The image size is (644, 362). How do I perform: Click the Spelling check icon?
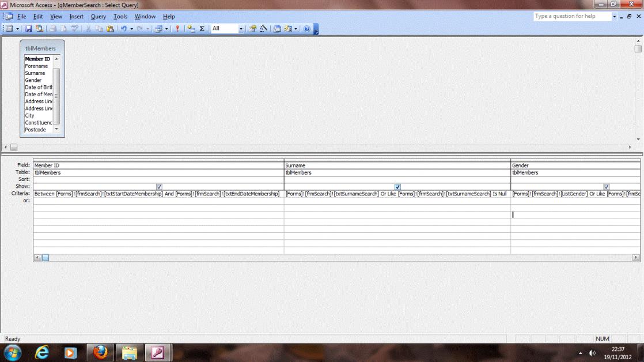[75, 29]
